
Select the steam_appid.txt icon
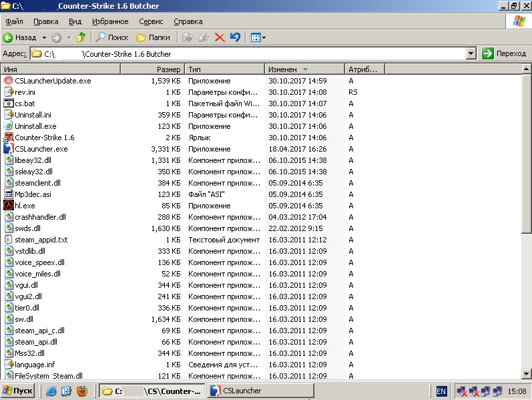click(9, 240)
